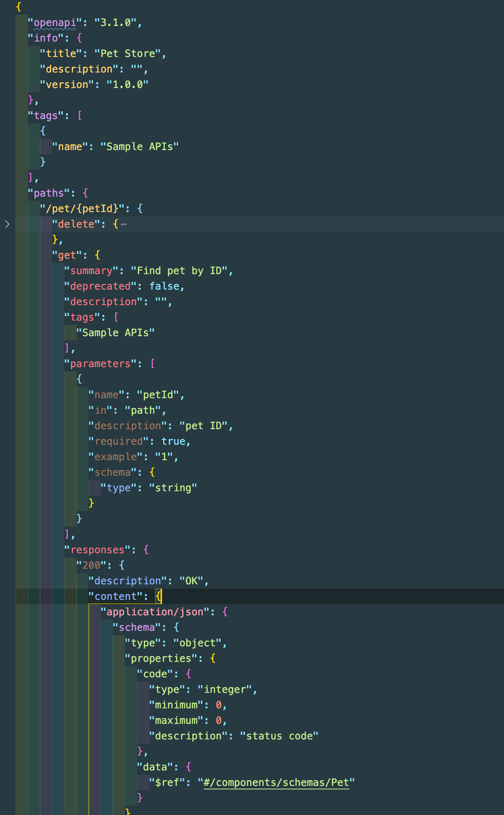This screenshot has width=504, height=815.
Task: Click the "/pet/{petId}" path key
Action: (x=82, y=209)
